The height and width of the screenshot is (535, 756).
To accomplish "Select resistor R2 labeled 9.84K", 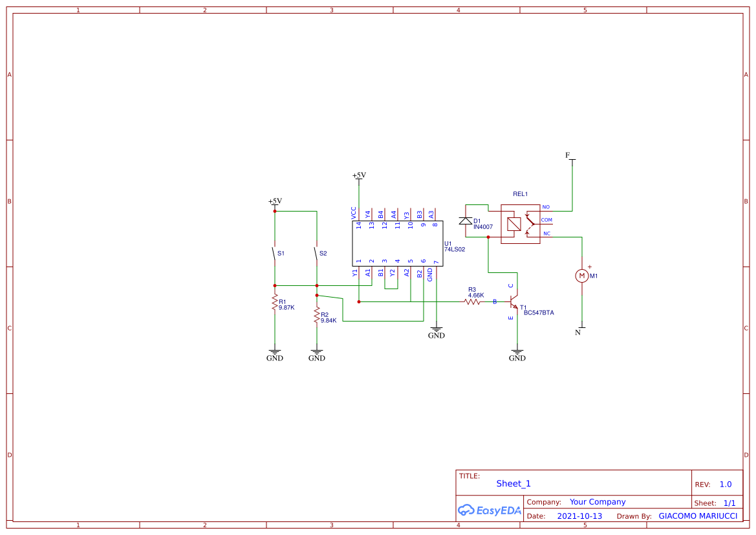I will pos(316,316).
